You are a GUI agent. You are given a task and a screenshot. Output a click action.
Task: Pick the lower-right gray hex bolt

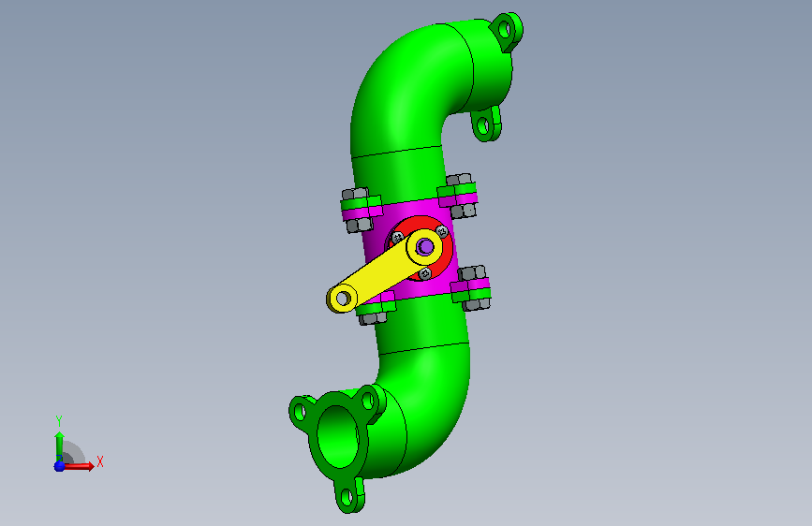coord(472,273)
